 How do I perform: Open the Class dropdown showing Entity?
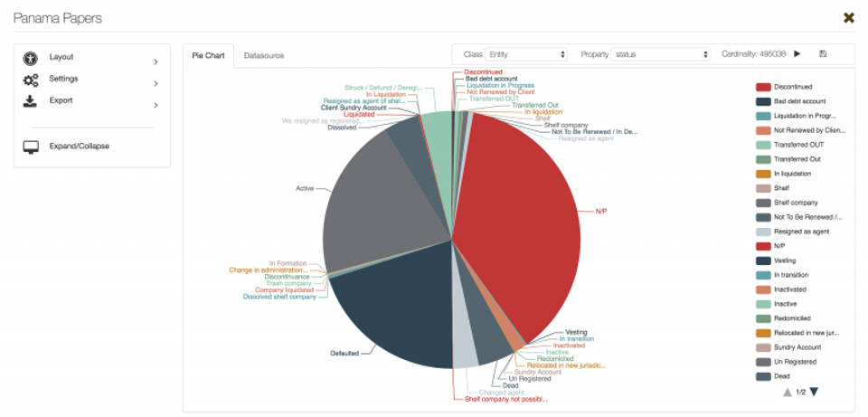point(526,54)
